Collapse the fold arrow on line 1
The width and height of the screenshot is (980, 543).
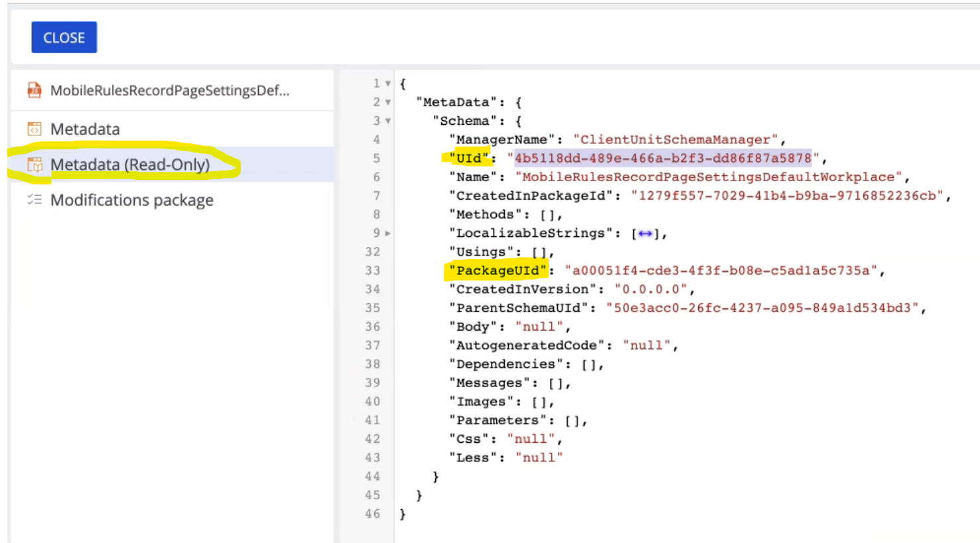(388, 84)
